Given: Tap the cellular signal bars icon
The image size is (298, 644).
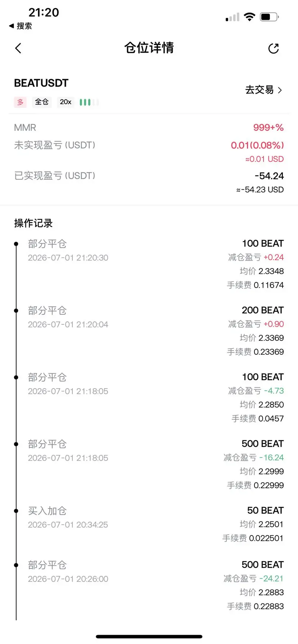Looking at the screenshot, I should [232, 17].
